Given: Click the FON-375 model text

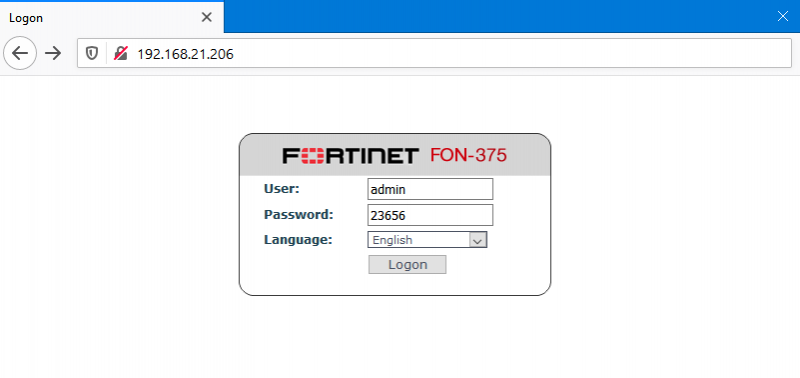Looking at the screenshot, I should pos(468,155).
